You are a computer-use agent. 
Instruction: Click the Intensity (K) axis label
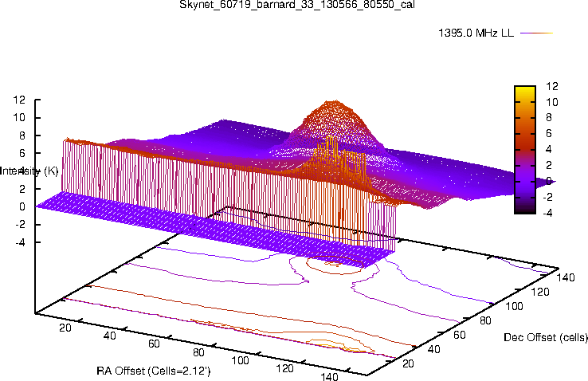click(29, 171)
